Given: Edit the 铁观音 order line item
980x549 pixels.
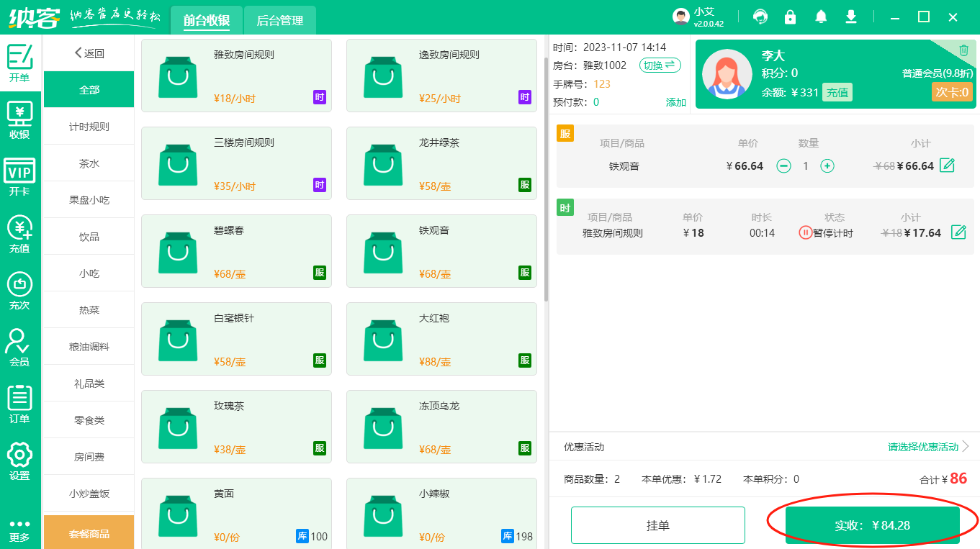Looking at the screenshot, I should coord(948,165).
